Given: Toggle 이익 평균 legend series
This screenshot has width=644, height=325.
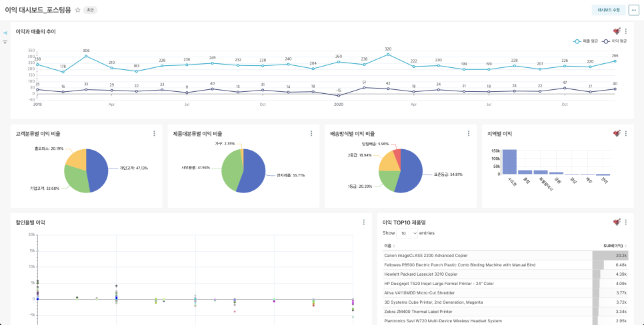Looking at the screenshot, I should 615,41.
